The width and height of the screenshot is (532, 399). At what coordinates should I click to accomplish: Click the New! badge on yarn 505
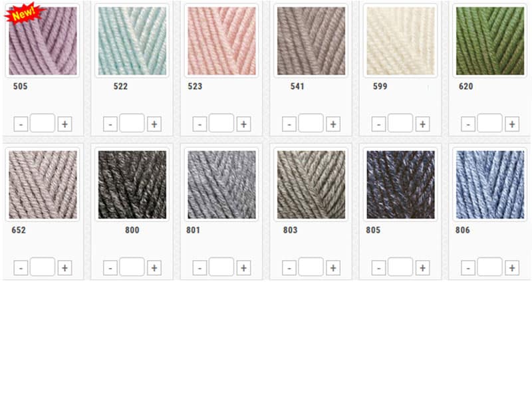25,13
